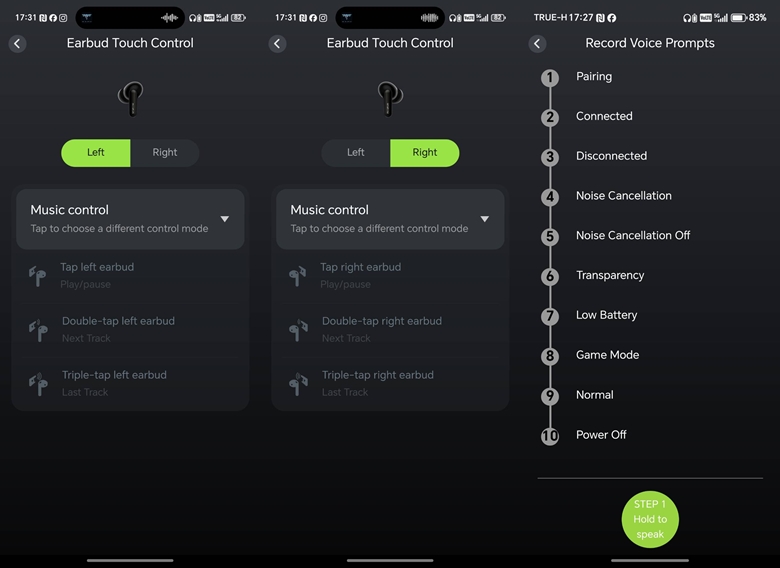Select the green Left earbud toggle
780x568 pixels.
pyautogui.click(x=96, y=153)
